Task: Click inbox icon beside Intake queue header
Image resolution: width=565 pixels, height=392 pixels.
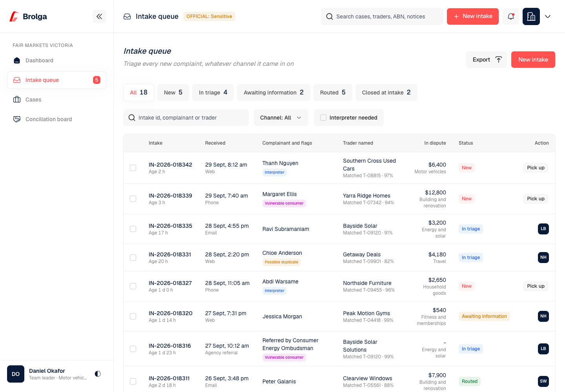Action: pos(127,16)
